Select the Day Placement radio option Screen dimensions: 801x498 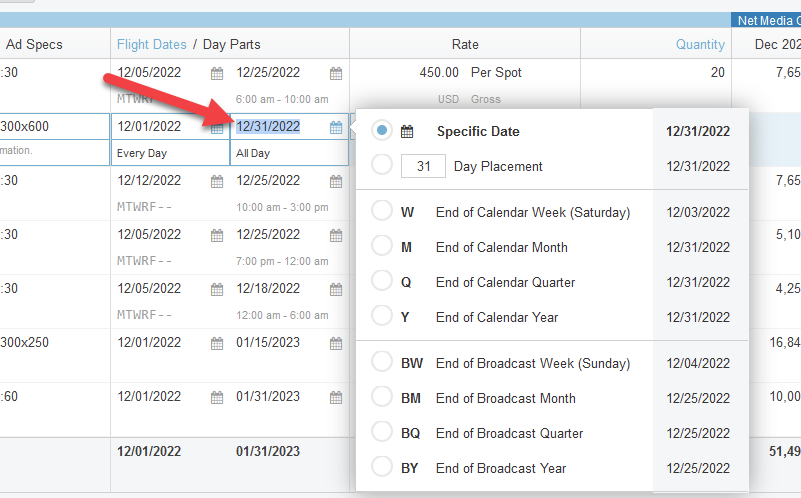coord(382,166)
